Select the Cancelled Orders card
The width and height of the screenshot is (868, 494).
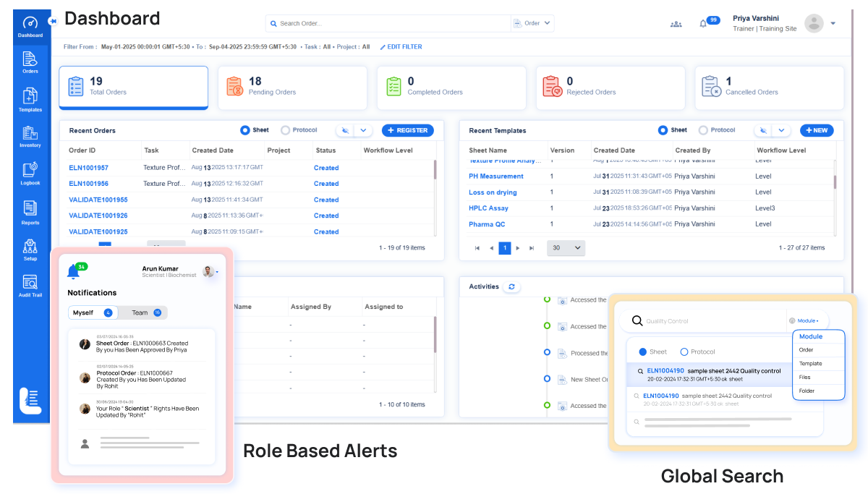pyautogui.click(x=770, y=88)
